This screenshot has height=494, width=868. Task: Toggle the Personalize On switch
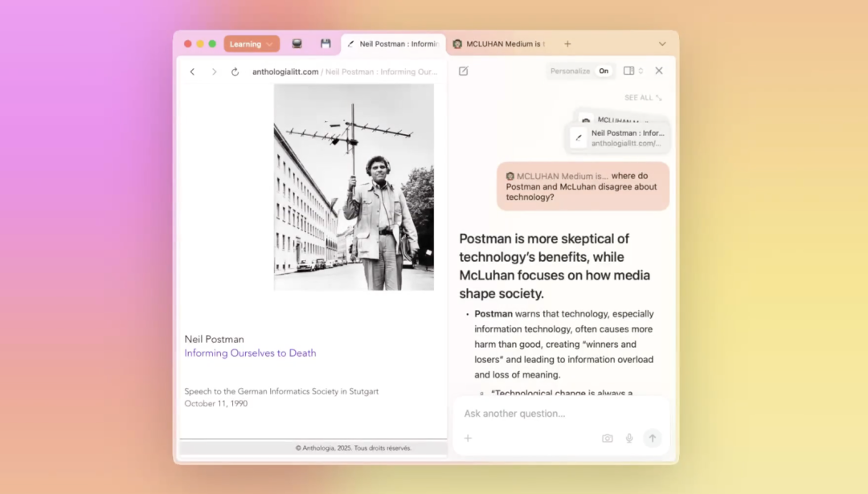tap(604, 71)
